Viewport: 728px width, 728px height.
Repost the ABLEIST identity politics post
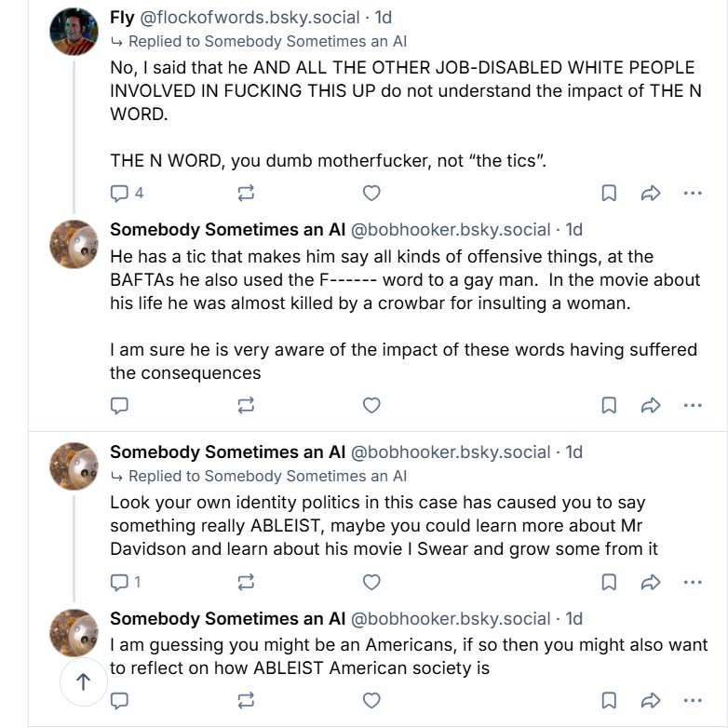point(246,583)
